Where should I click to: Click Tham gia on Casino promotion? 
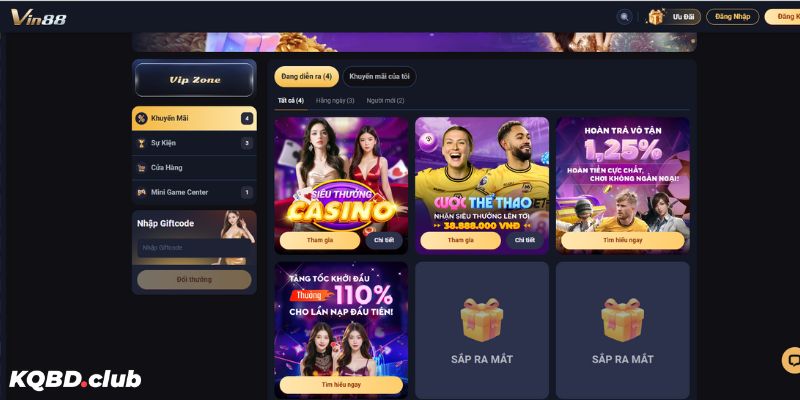[320, 240]
